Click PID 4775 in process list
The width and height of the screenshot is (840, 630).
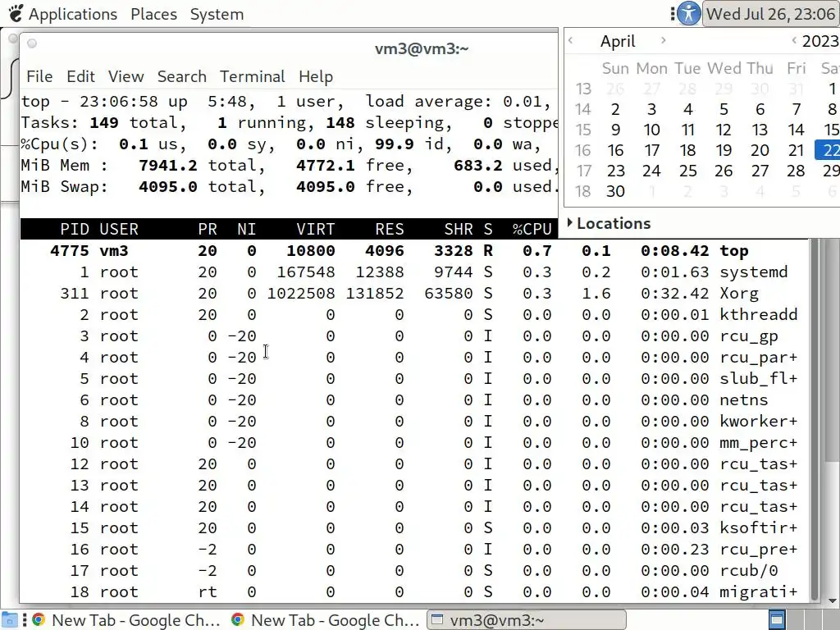[70, 251]
